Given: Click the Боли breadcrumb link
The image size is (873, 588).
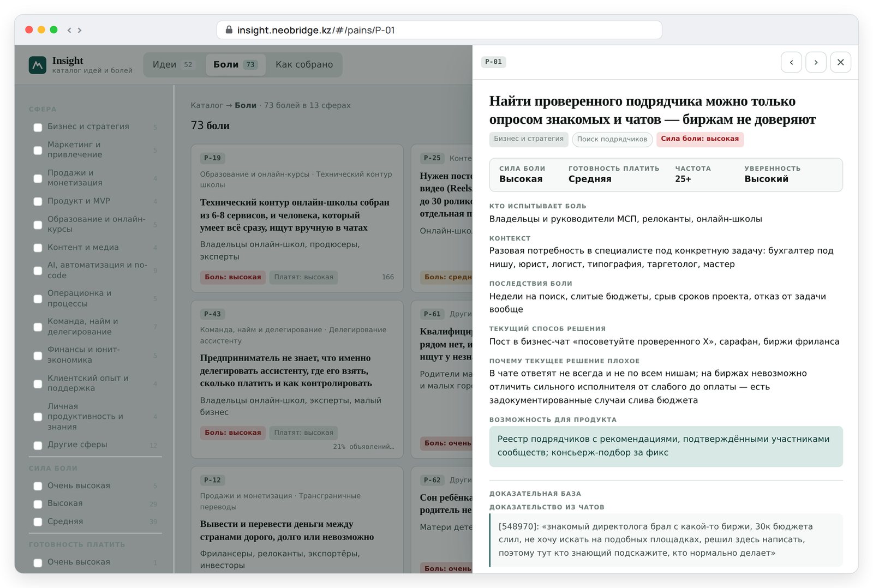Looking at the screenshot, I should click(x=246, y=105).
